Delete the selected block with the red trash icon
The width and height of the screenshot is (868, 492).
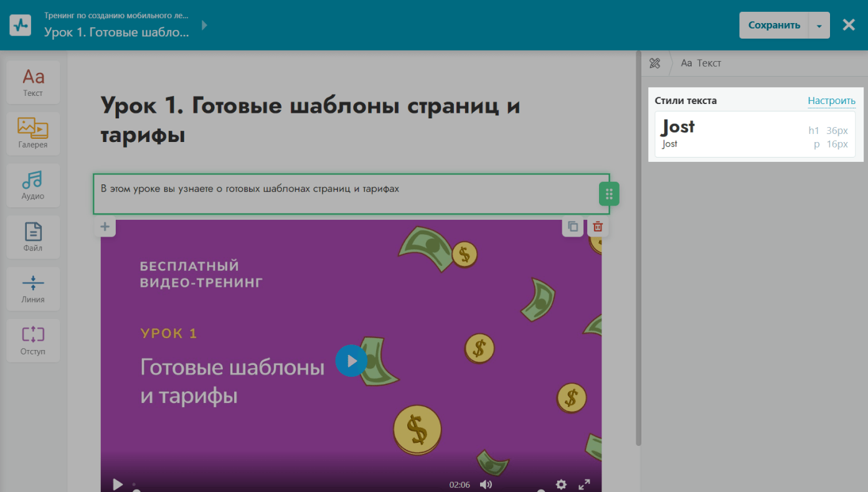point(598,227)
